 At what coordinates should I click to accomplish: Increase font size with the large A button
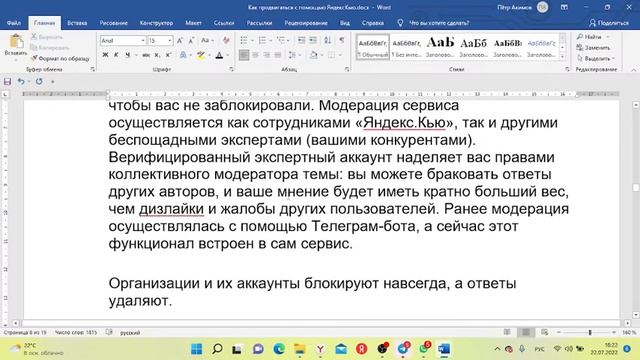coord(180,40)
